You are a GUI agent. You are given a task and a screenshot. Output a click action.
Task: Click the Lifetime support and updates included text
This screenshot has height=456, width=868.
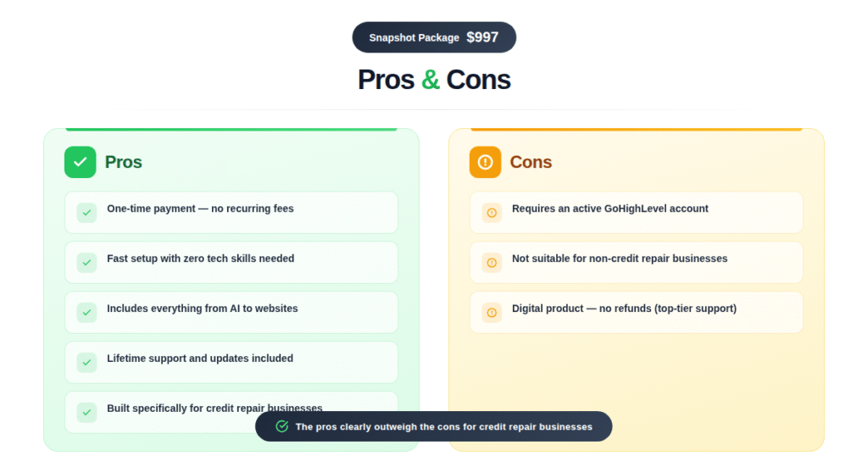200,359
